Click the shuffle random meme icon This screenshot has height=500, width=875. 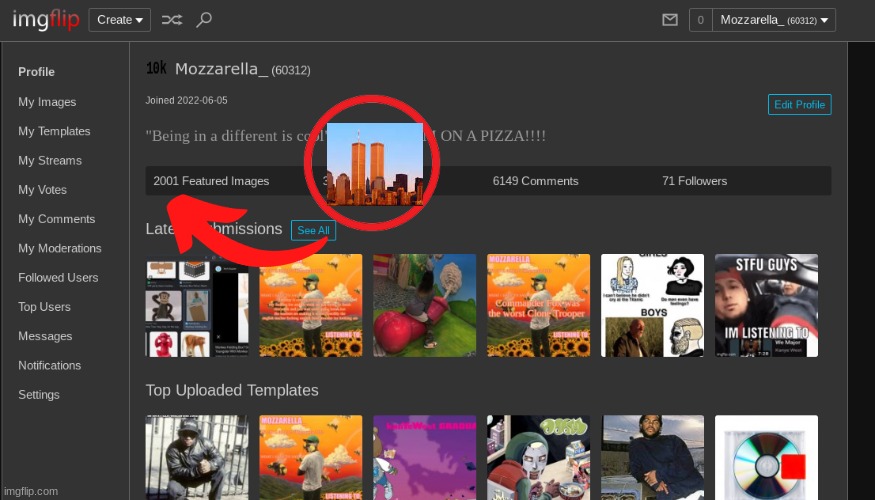coord(172,20)
